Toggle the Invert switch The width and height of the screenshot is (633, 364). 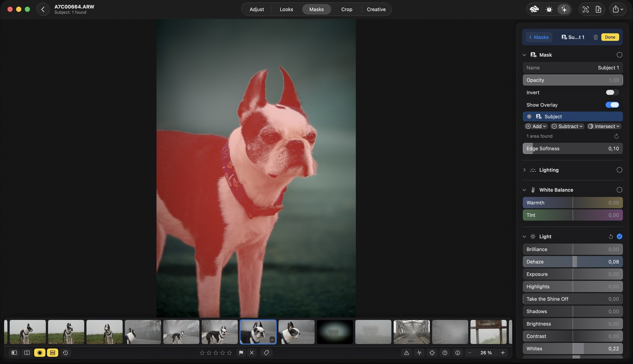click(612, 92)
